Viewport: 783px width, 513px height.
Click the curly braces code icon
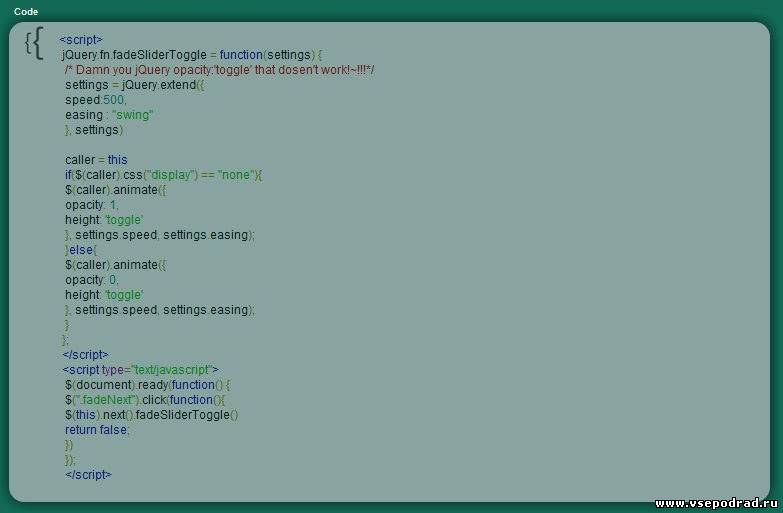[34, 43]
